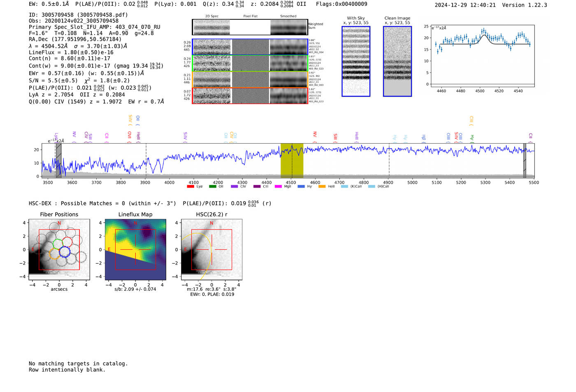
Task: Click the Row intentionally blank text
Action: [67, 370]
